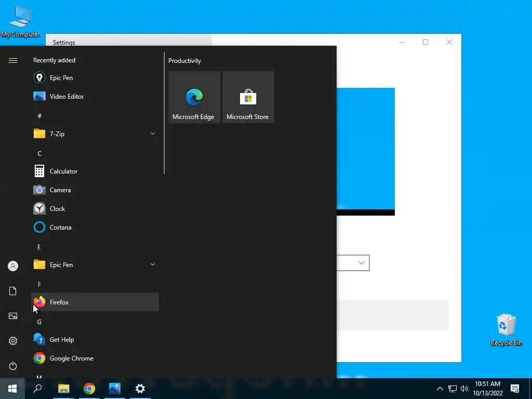Open the Microsoft Edge tile
The width and height of the screenshot is (532, 399).
(x=194, y=97)
